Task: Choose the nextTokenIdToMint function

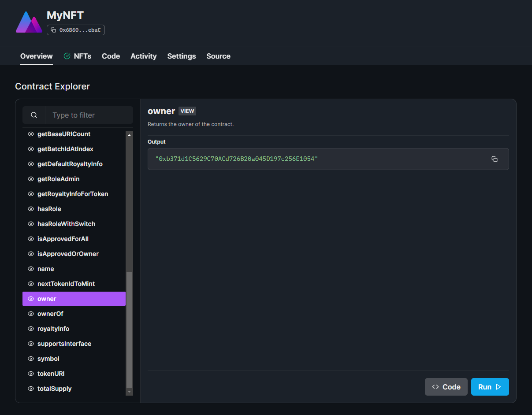Action: coord(66,284)
